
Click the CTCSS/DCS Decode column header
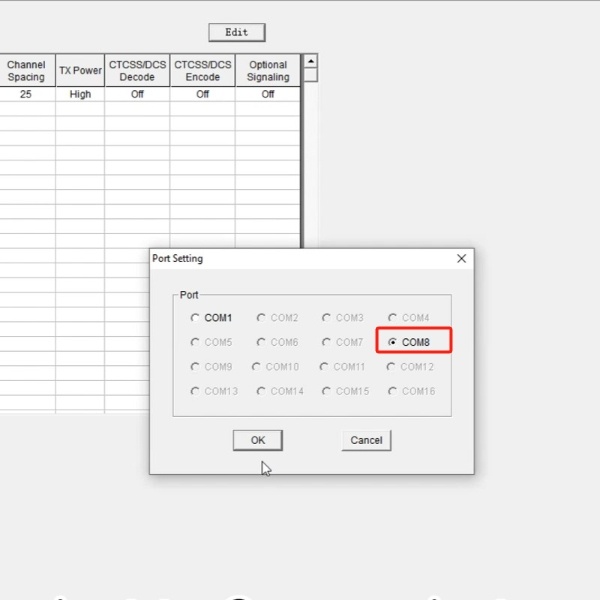(137, 70)
